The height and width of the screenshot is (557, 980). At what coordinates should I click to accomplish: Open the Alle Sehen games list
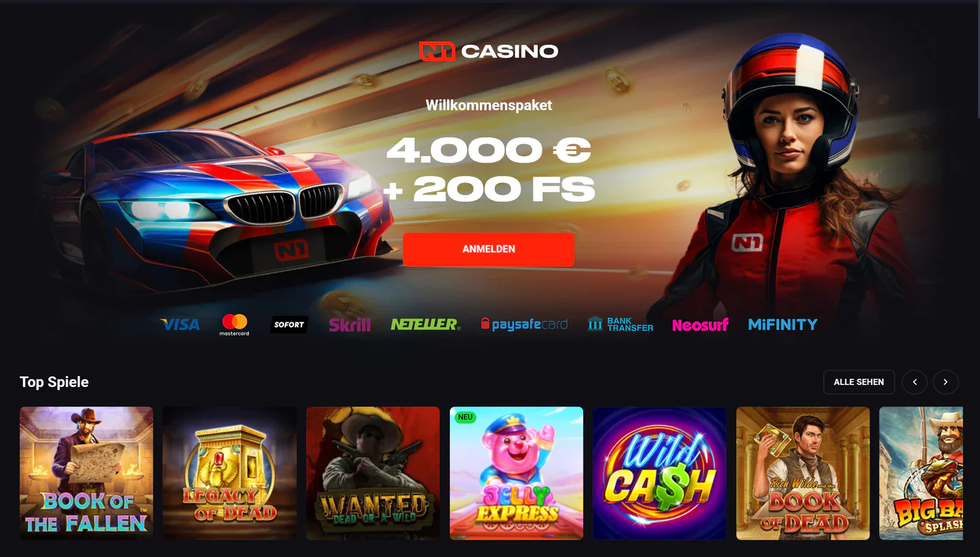tap(859, 382)
